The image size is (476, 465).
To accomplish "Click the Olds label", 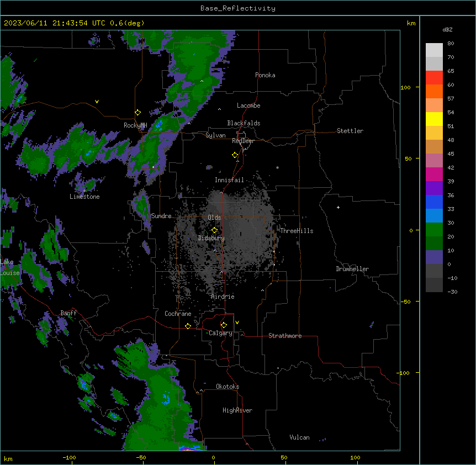I will [x=214, y=218].
